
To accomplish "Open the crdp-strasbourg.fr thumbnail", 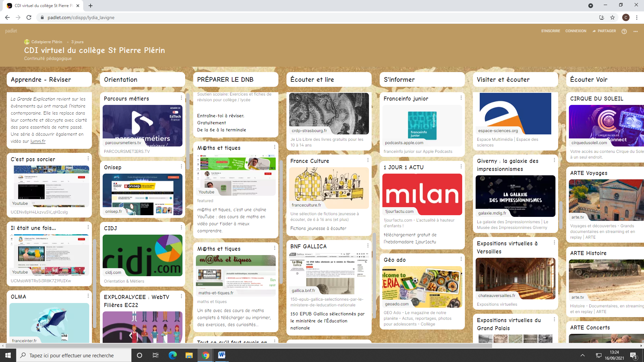I will click(x=329, y=114).
